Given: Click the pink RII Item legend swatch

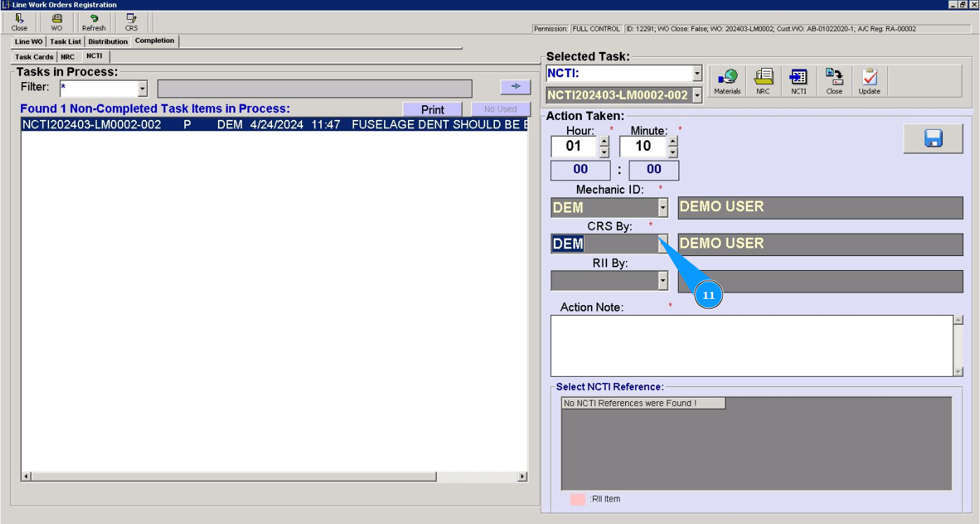Looking at the screenshot, I should (578, 499).
